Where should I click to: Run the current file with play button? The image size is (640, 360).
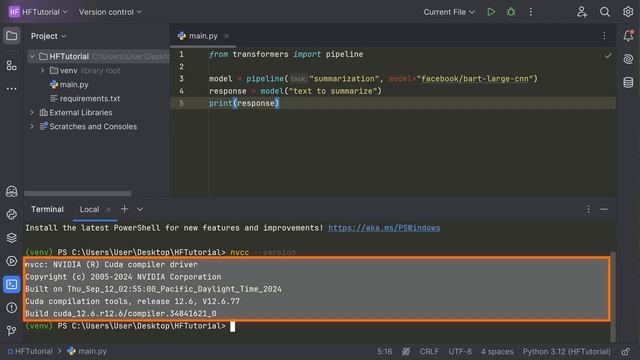491,12
